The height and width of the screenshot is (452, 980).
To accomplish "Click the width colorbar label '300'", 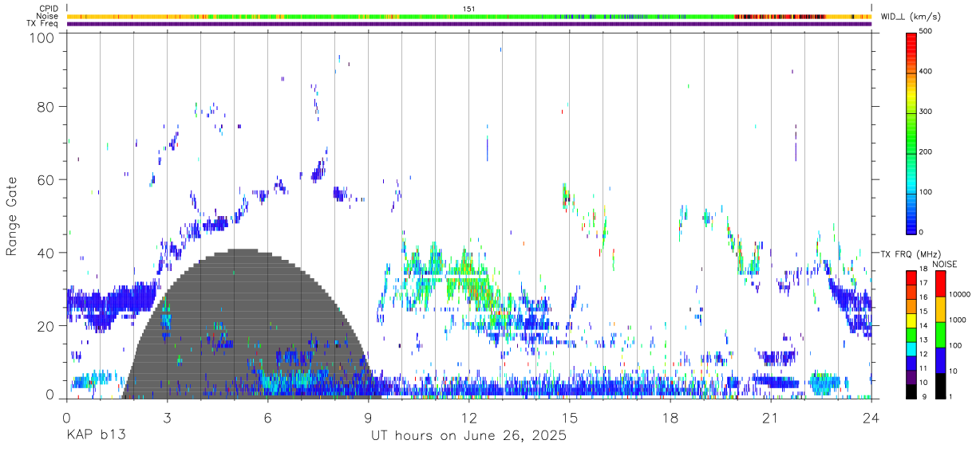I will (926, 112).
